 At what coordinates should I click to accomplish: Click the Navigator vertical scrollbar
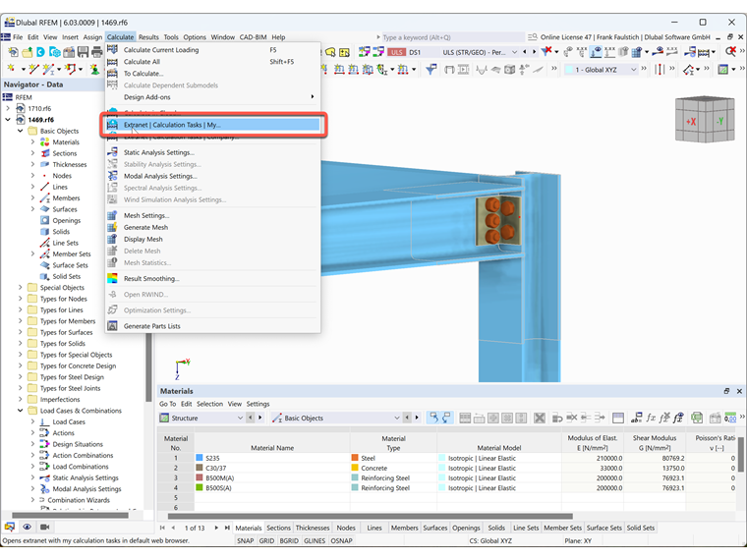(x=148, y=368)
